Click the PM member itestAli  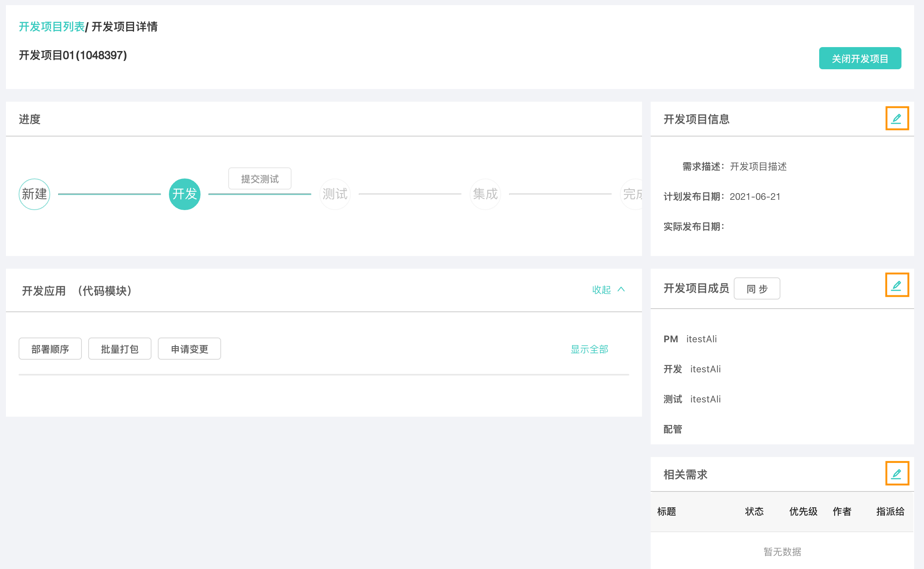[702, 339]
